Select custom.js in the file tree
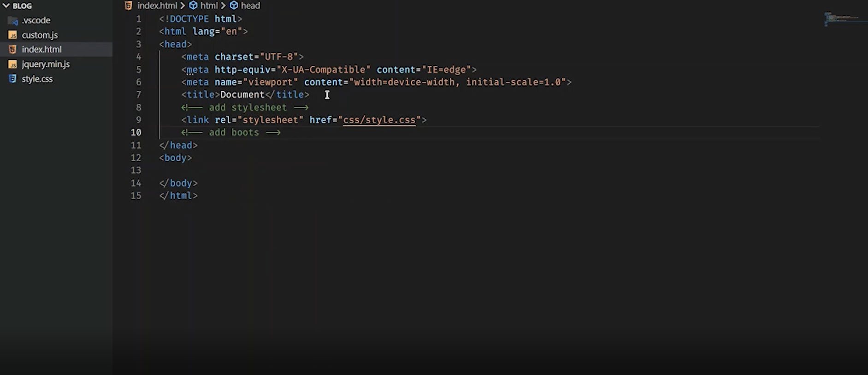Image resolution: width=868 pixels, height=375 pixels. [x=40, y=35]
